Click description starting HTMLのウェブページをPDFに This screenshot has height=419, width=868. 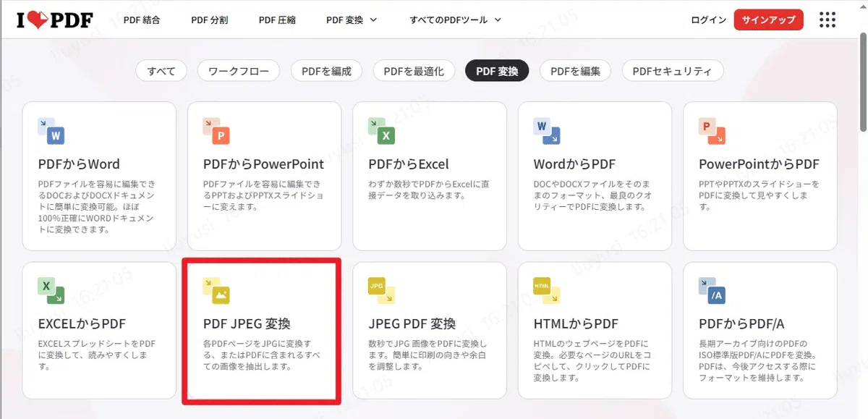(593, 360)
